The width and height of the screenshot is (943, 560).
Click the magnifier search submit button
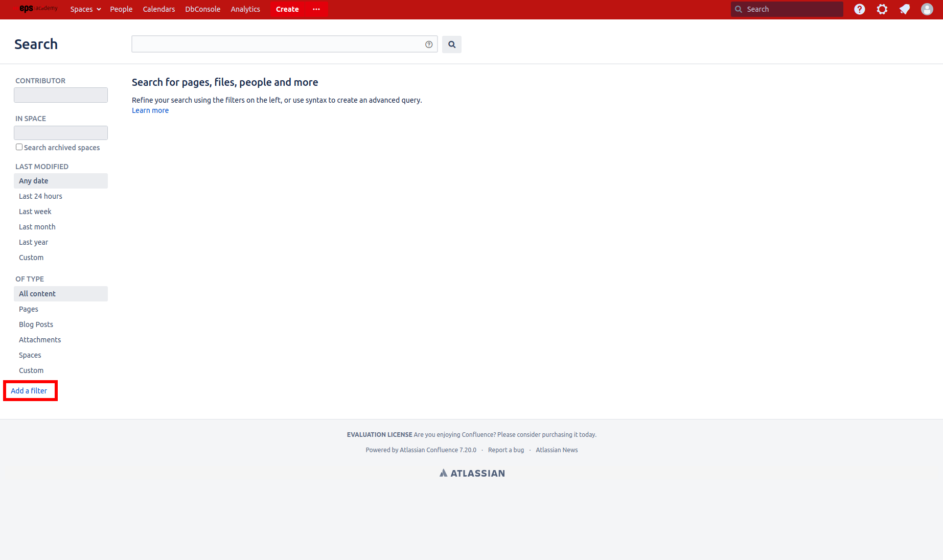[452, 44]
